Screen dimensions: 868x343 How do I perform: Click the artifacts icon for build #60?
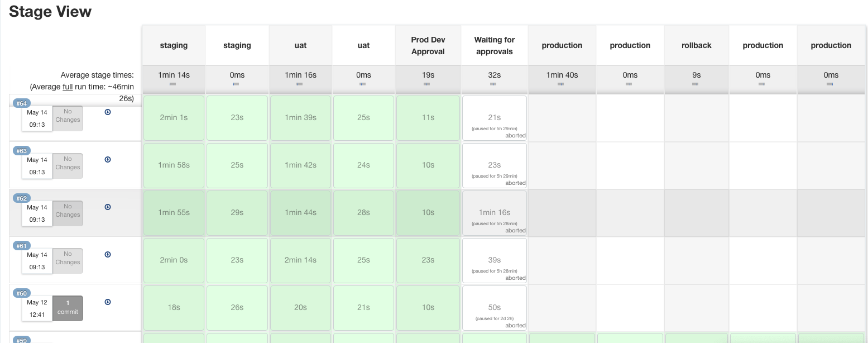pos(108,302)
